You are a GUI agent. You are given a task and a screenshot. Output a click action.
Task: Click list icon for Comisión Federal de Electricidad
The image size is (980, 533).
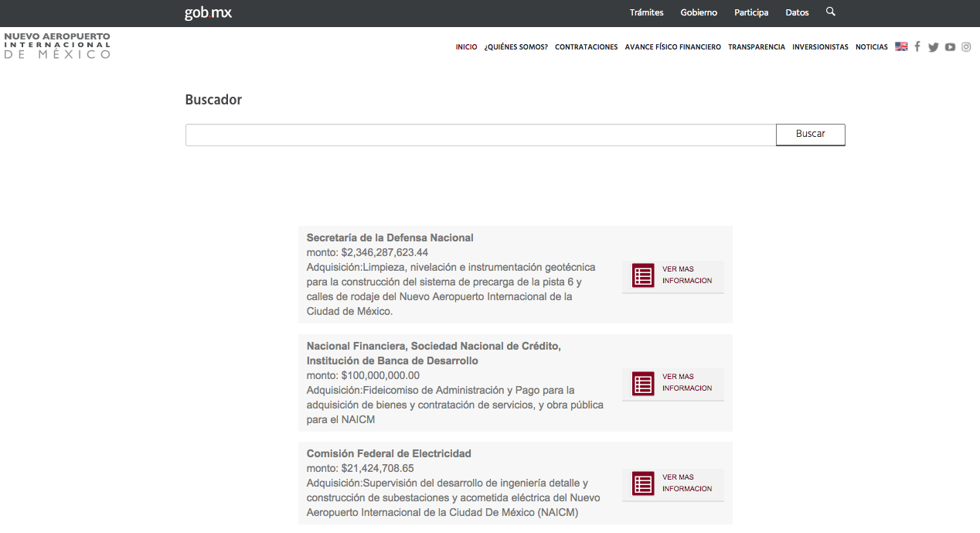pos(643,483)
